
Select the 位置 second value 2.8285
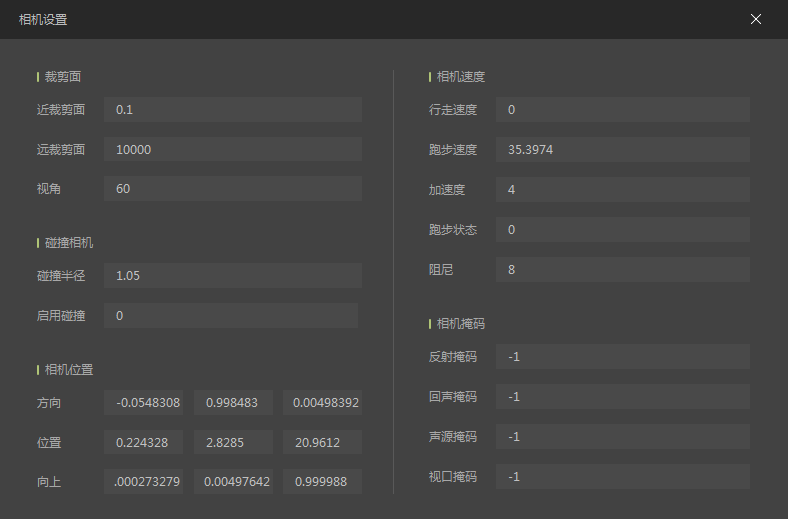pos(233,442)
